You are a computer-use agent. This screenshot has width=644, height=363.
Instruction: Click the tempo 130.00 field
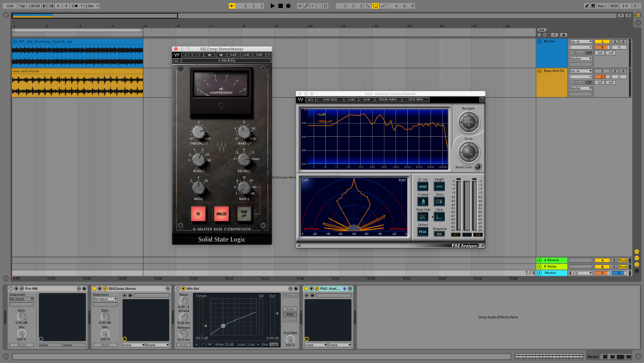pos(34,6)
